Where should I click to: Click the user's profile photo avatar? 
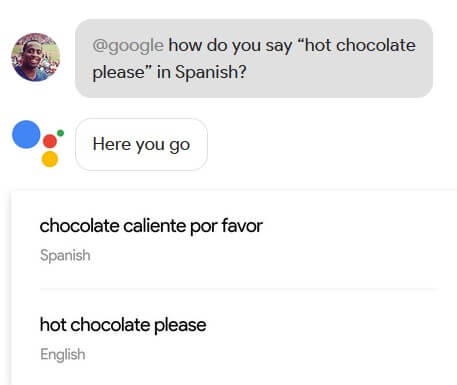point(36,57)
